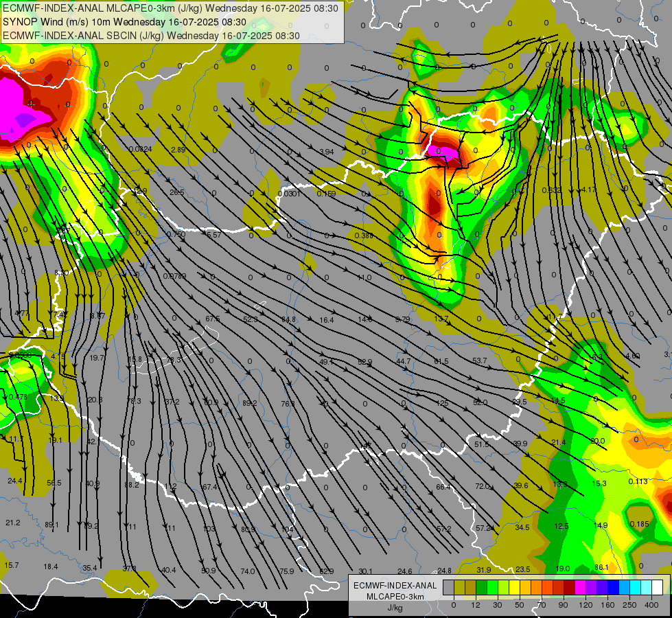672x618 pixels.
Task: Click the map value 34.5
Action: coord(522,527)
